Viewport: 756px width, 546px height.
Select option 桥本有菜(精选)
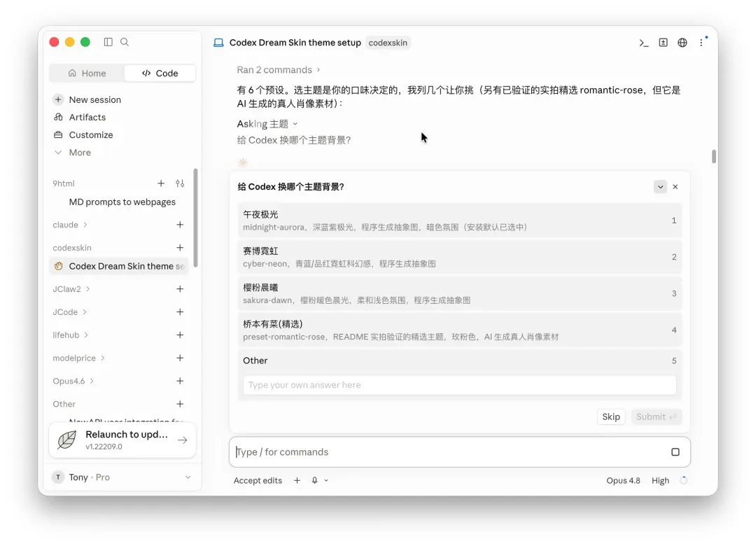[459, 330]
